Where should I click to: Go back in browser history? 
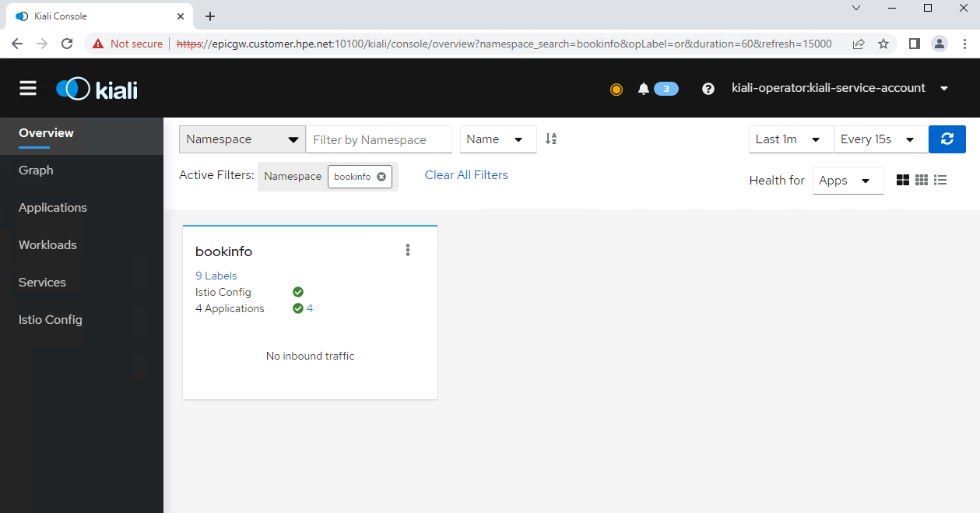(17, 44)
